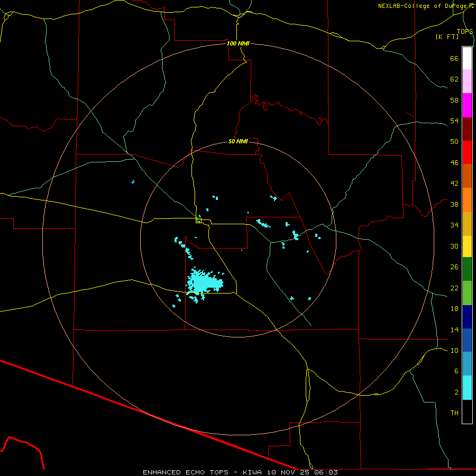Click the dark green legend swatch

pyautogui.click(x=467, y=269)
